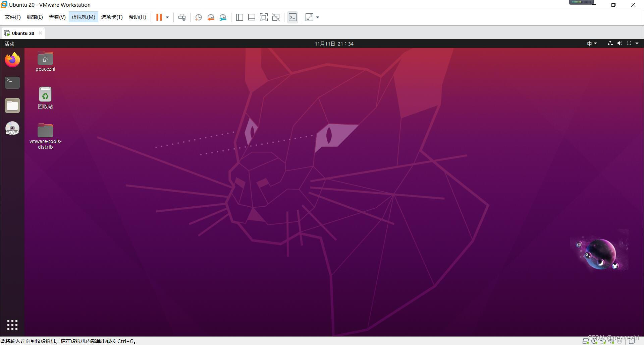Open the 中 input method dropdown
Viewport: 644px width, 345px height.
tap(592, 44)
